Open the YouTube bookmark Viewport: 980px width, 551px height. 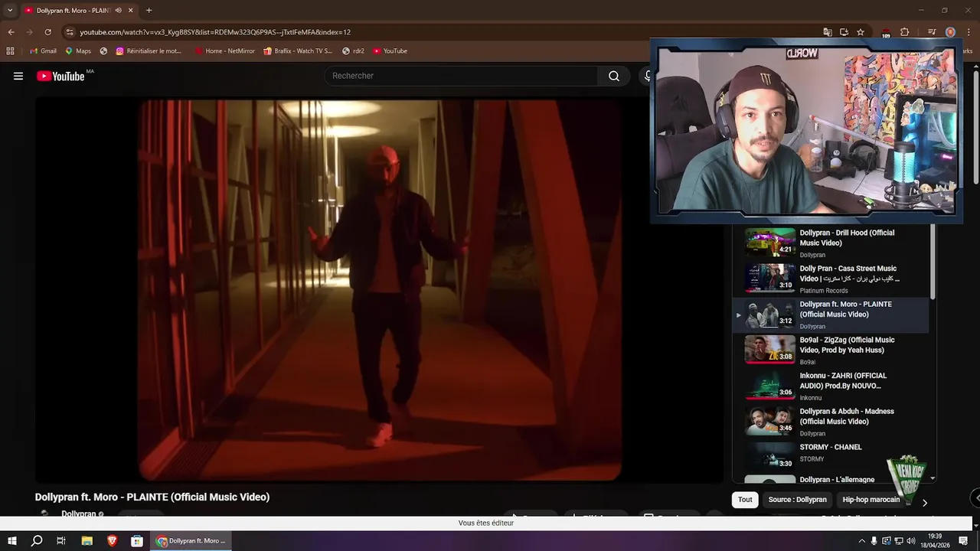pos(390,51)
